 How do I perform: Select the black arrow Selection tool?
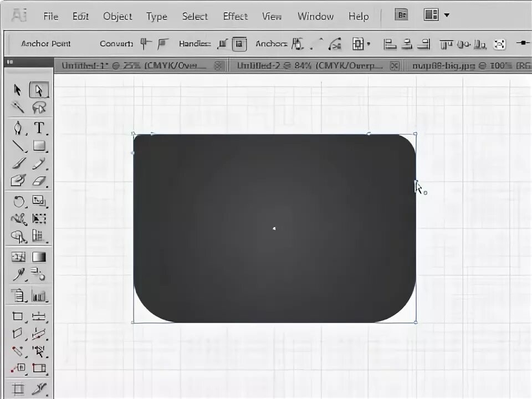17,90
